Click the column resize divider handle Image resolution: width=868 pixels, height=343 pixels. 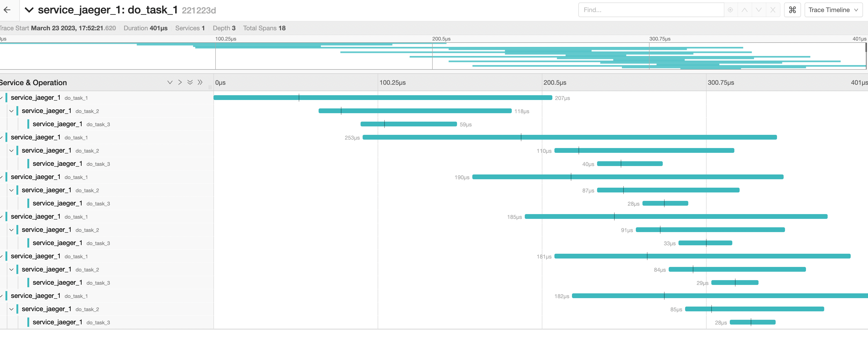click(210, 87)
